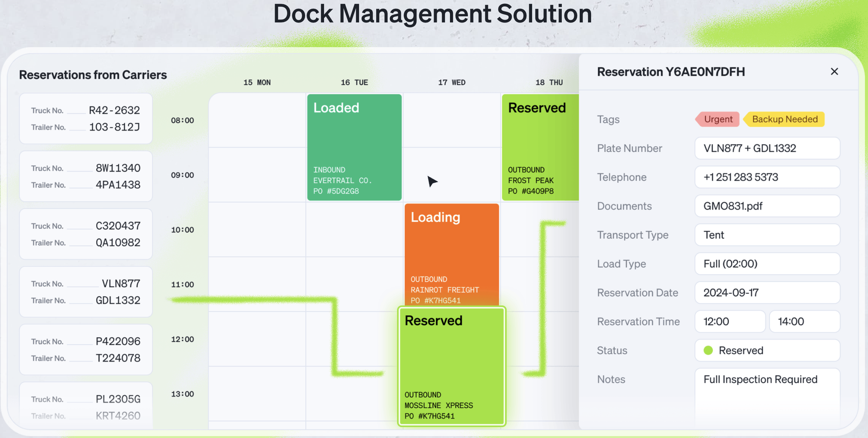
Task: Open the GMO831.pdf documents field
Action: (x=767, y=206)
